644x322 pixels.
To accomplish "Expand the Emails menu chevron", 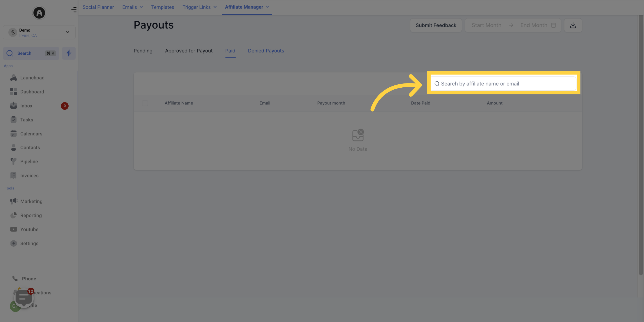I will point(141,7).
